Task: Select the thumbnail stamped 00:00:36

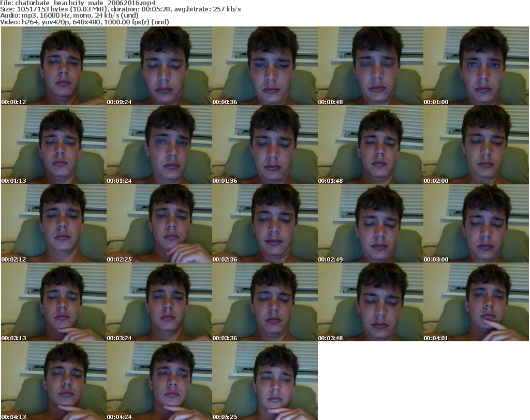Action: [x=265, y=66]
